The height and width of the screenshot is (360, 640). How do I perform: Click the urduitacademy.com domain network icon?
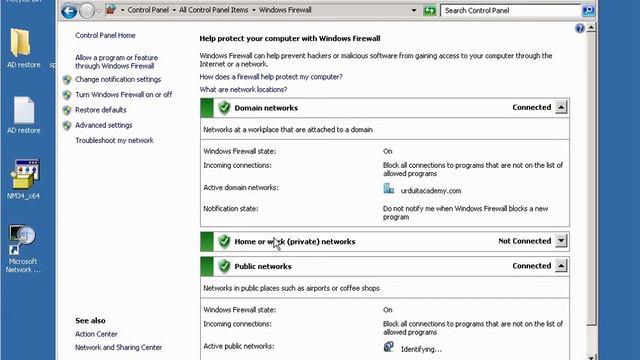389,189
